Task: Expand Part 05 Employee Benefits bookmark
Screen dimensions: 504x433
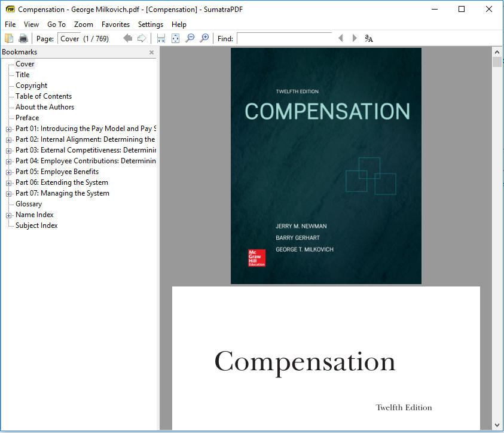Action: 9,172
